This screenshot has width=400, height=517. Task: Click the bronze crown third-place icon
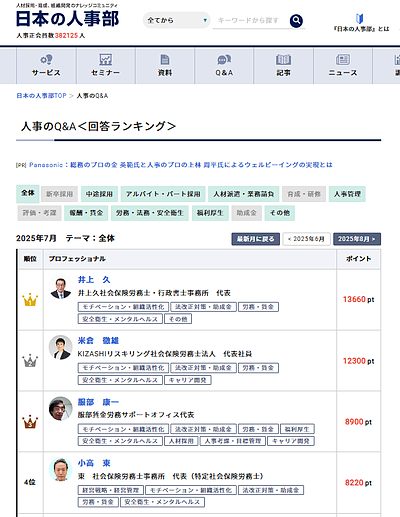tap(30, 422)
